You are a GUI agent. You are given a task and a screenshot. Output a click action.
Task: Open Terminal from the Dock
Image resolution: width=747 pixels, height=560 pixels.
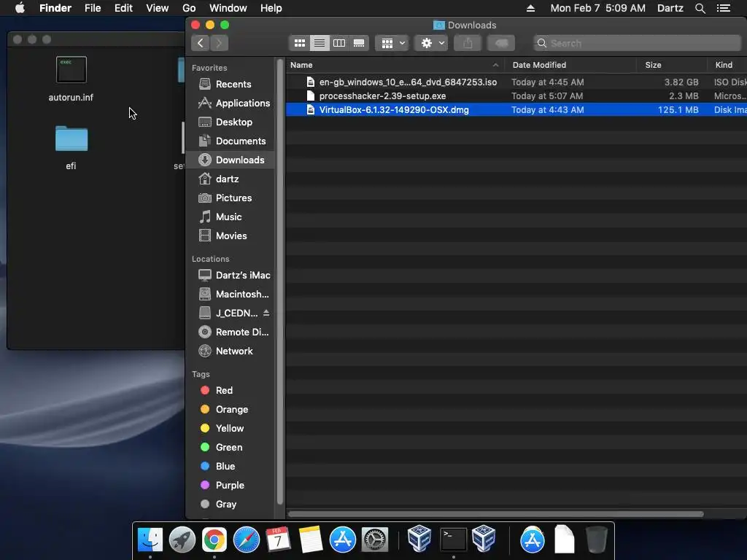pyautogui.click(x=453, y=540)
